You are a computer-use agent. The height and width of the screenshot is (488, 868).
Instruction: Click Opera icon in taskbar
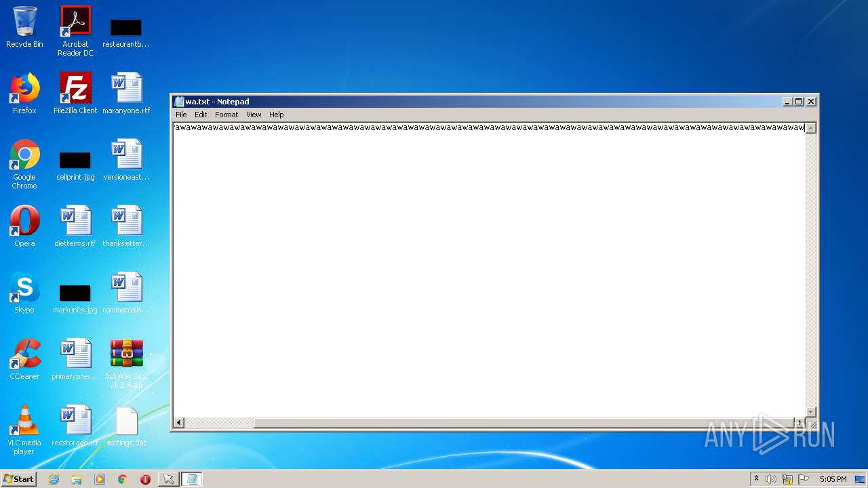tap(145, 479)
